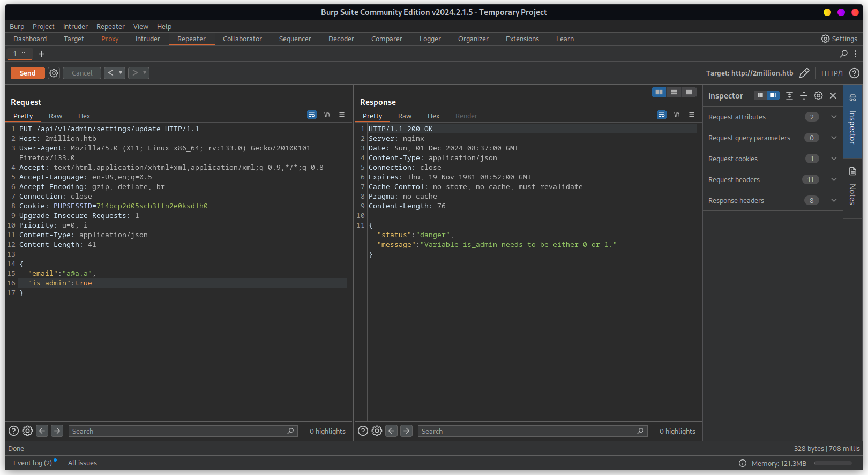868x475 pixels.
Task: Open the send options gear icon
Action: pos(54,73)
